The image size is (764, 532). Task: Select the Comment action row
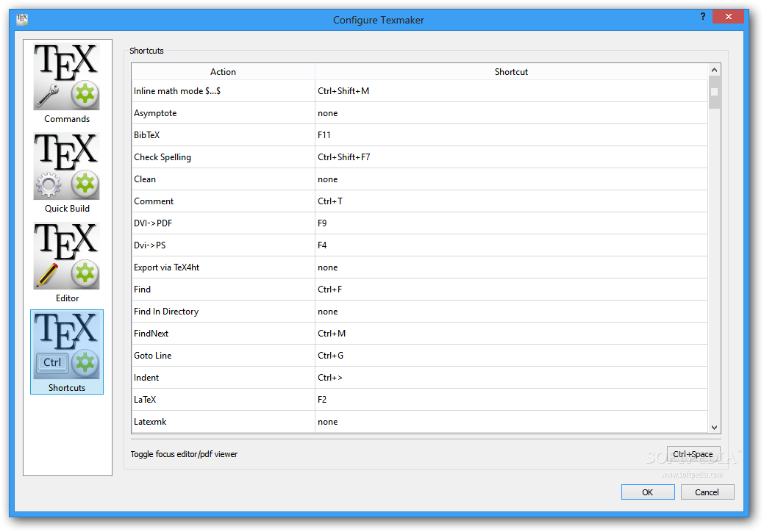223,201
